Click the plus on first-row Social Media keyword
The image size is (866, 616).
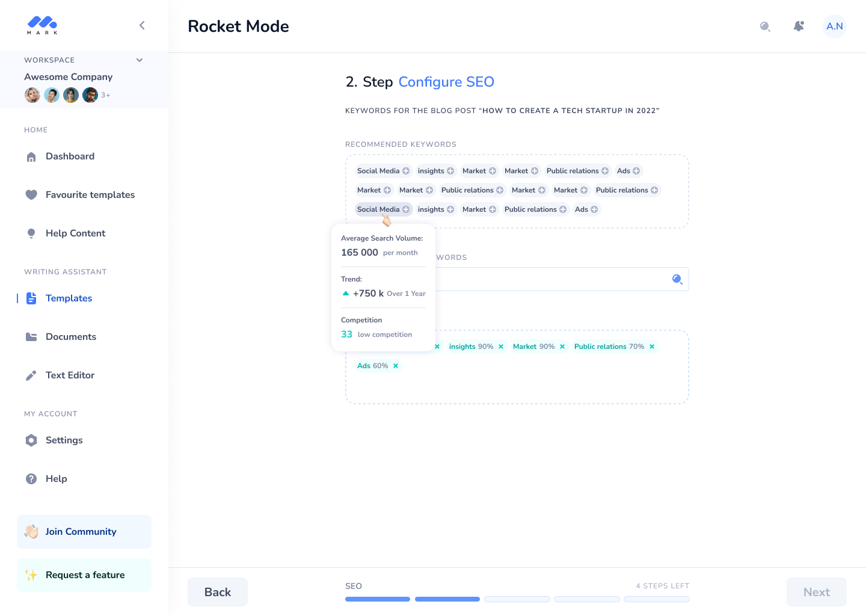[x=406, y=171]
